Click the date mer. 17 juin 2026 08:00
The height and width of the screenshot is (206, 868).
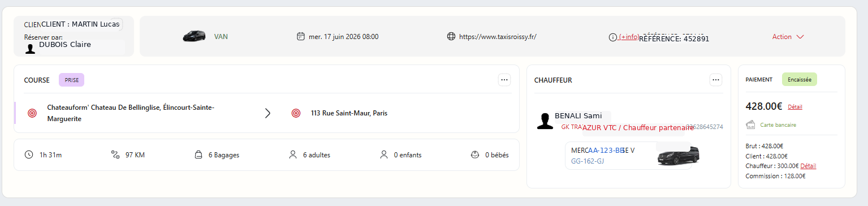[x=344, y=37]
